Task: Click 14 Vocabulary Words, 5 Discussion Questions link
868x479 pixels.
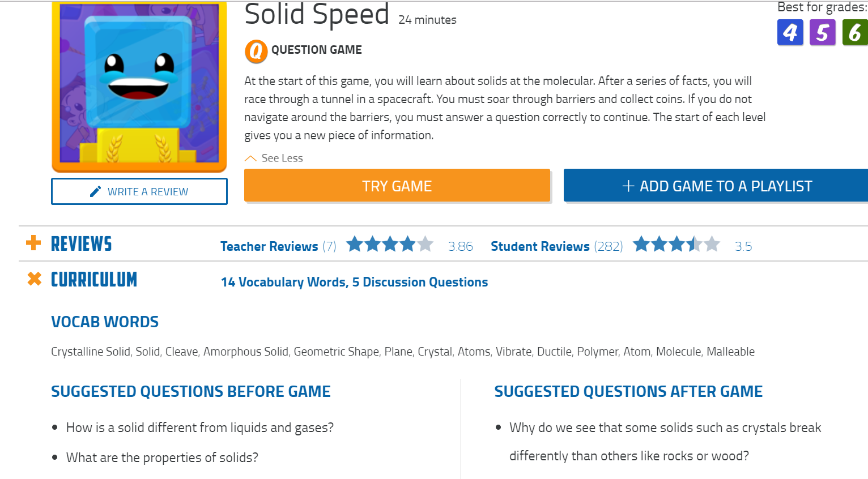Action: [x=355, y=282]
